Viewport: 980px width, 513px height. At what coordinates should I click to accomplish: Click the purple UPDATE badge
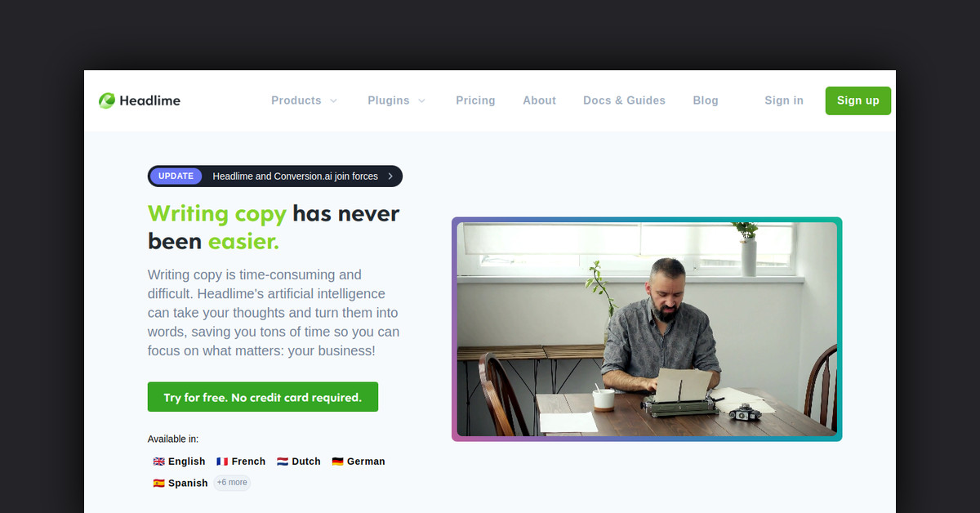click(x=176, y=176)
